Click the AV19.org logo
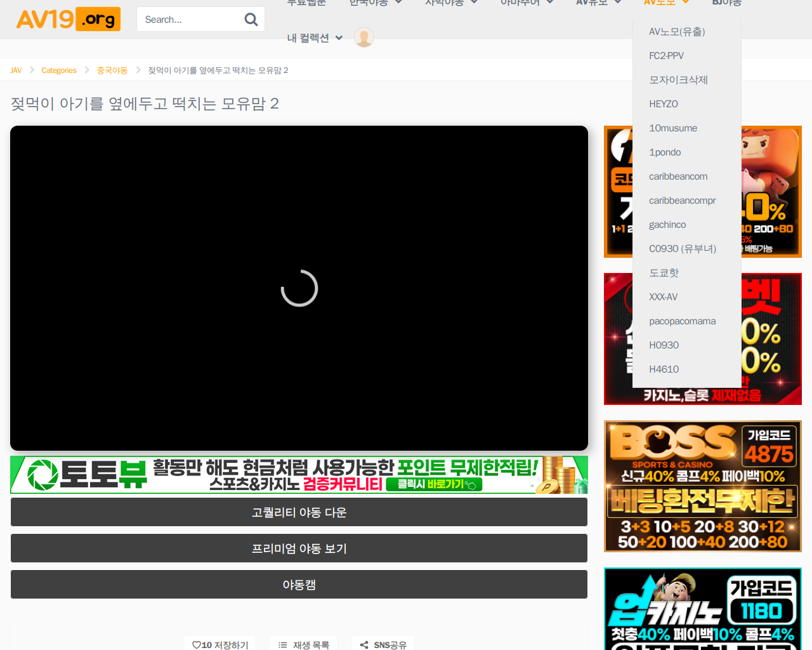 click(x=68, y=20)
